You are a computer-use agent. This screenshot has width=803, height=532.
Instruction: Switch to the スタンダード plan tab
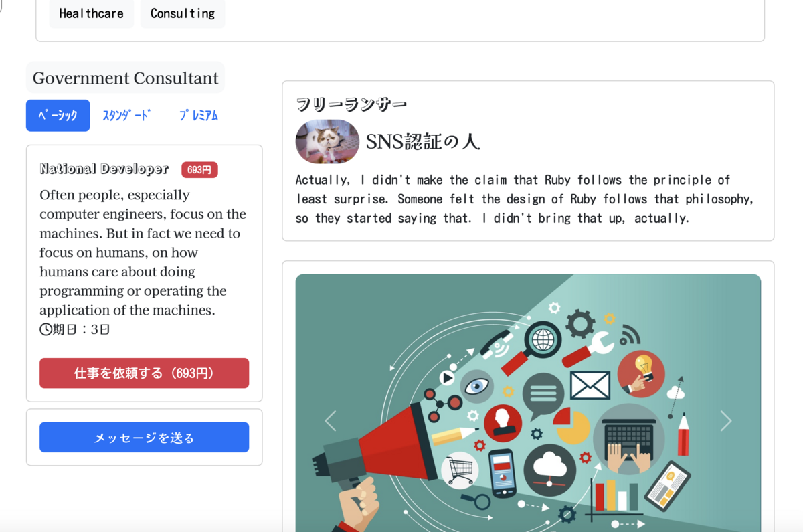point(126,116)
